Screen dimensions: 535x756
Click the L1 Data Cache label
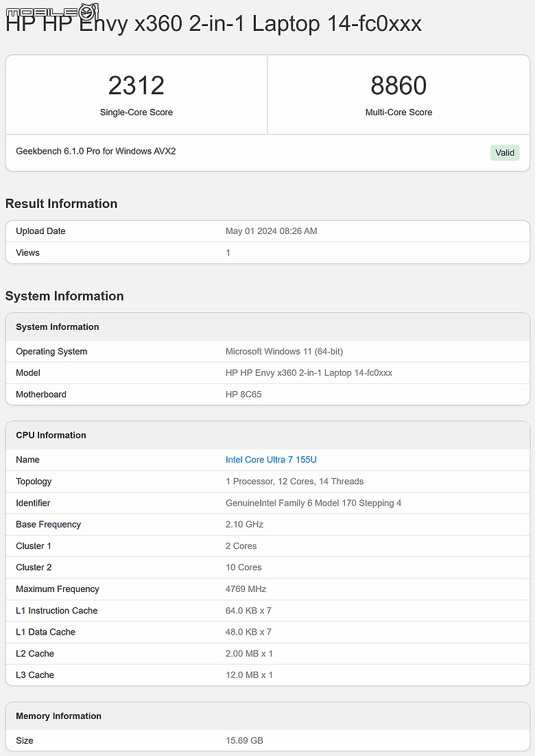[46, 632]
